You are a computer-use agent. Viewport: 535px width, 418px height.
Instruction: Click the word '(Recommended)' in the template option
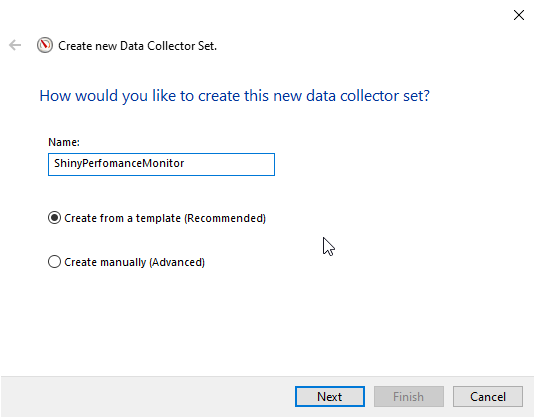point(225,218)
